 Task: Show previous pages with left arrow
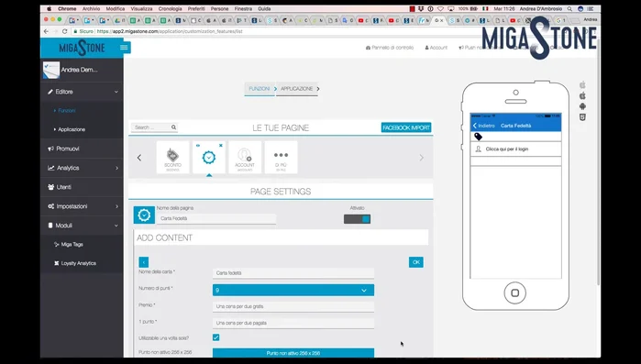[x=139, y=158]
